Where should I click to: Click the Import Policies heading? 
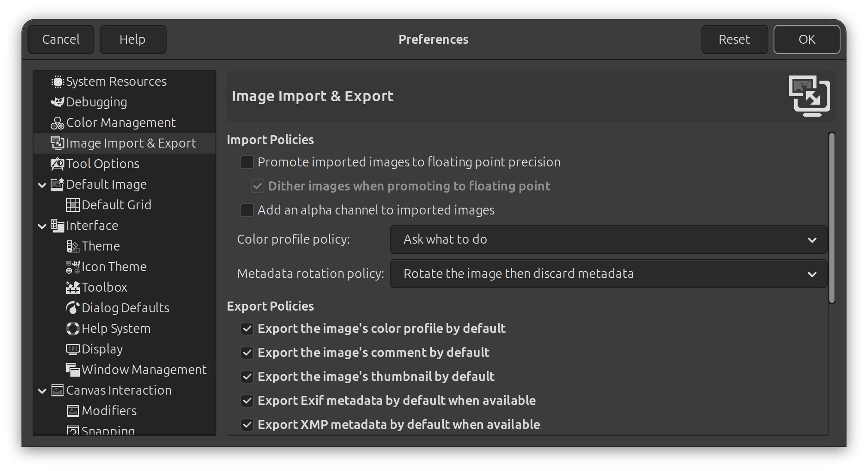(x=270, y=140)
